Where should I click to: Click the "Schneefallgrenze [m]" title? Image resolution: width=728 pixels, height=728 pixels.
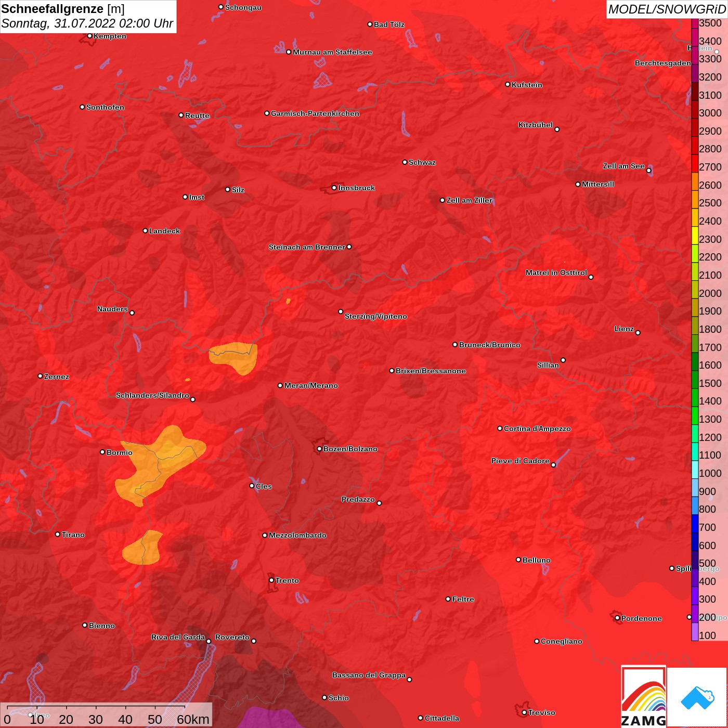pos(63,9)
